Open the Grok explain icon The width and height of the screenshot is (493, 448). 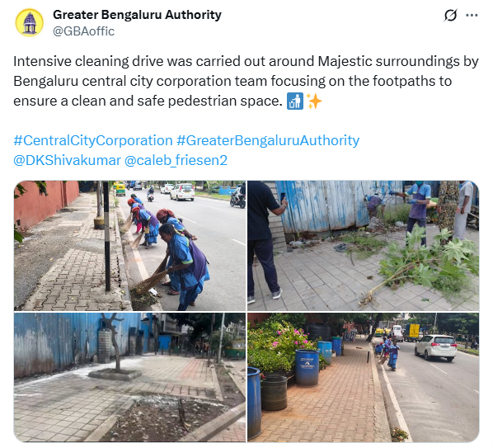(450, 15)
